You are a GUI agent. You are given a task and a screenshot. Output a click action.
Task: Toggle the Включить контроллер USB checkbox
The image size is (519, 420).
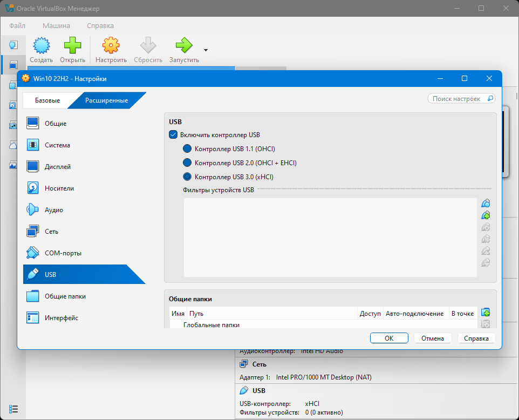click(x=173, y=134)
